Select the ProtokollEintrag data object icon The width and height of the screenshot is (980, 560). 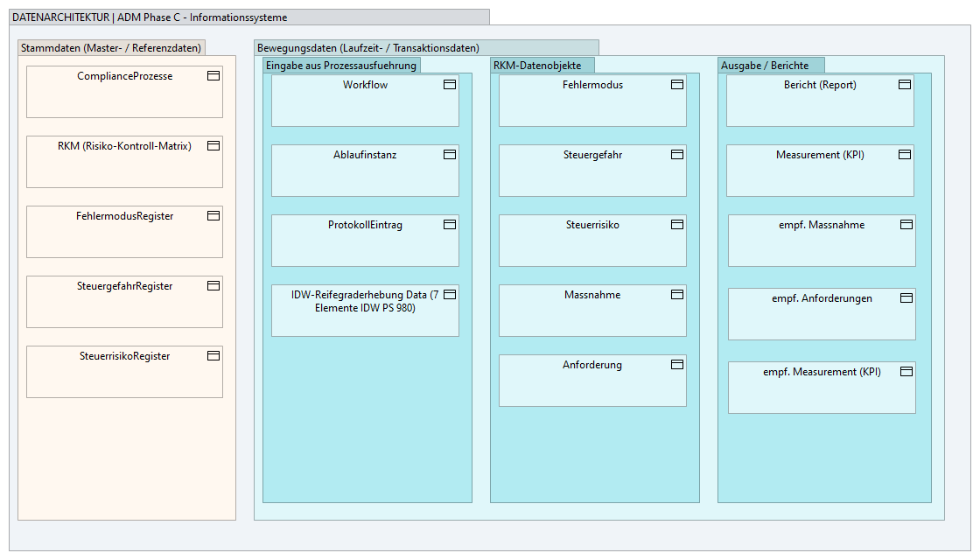pos(449,224)
